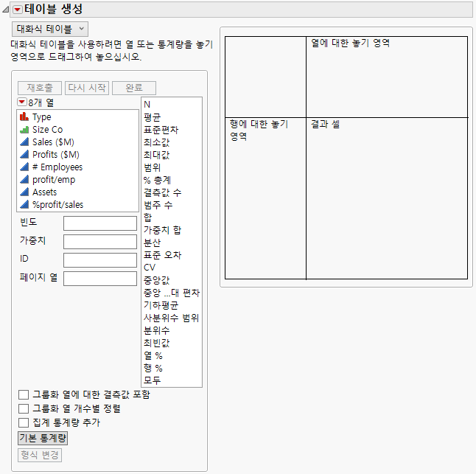The height and width of the screenshot is (474, 476).
Task: Select the 최빈값 statistic
Action: tap(156, 343)
